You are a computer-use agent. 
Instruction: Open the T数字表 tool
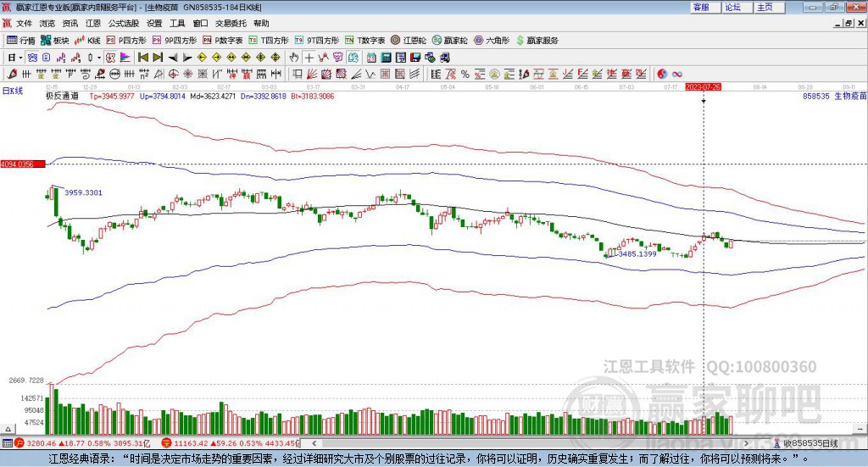click(x=364, y=41)
